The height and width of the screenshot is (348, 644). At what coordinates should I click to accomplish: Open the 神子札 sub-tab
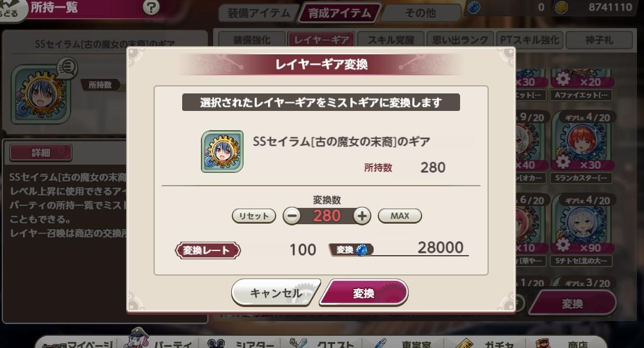click(599, 40)
